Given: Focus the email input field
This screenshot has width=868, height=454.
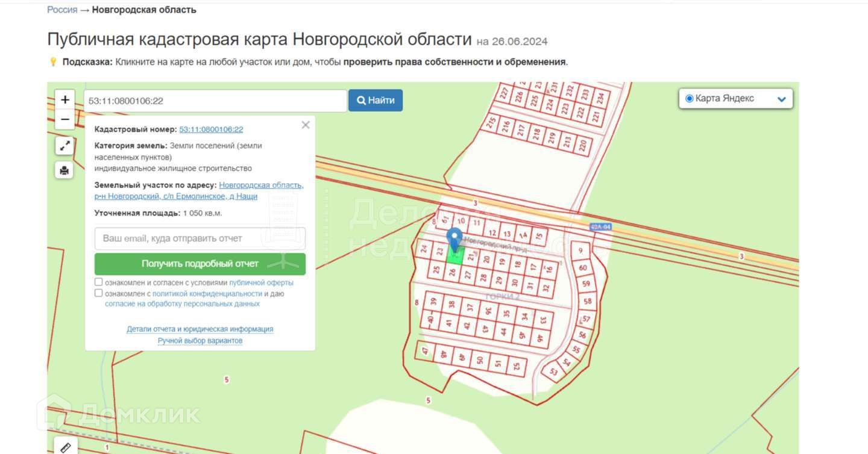Looking at the screenshot, I should tap(200, 238).
